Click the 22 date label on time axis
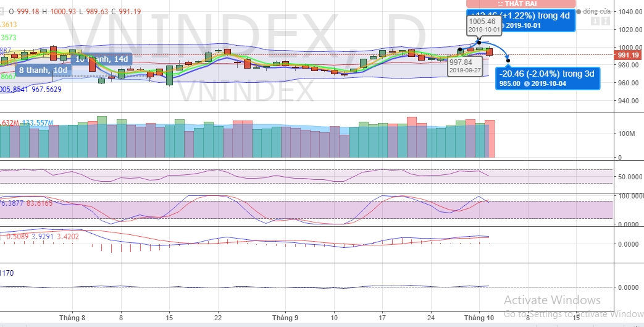 218,318
